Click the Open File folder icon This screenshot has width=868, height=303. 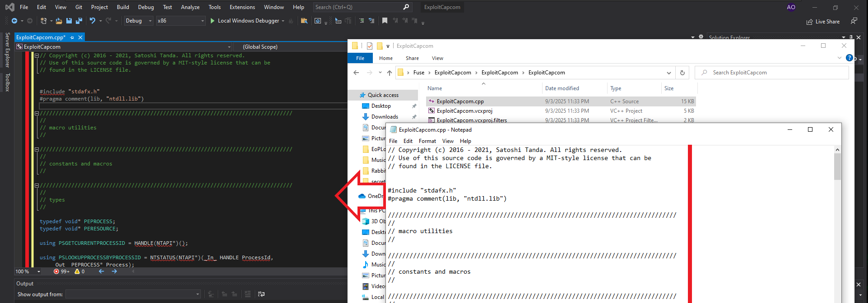59,21
